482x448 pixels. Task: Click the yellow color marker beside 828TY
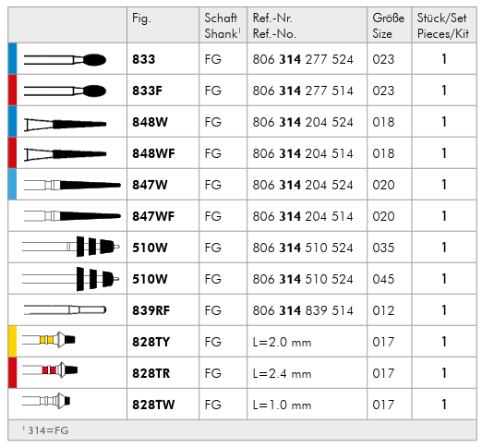[x=12, y=341]
